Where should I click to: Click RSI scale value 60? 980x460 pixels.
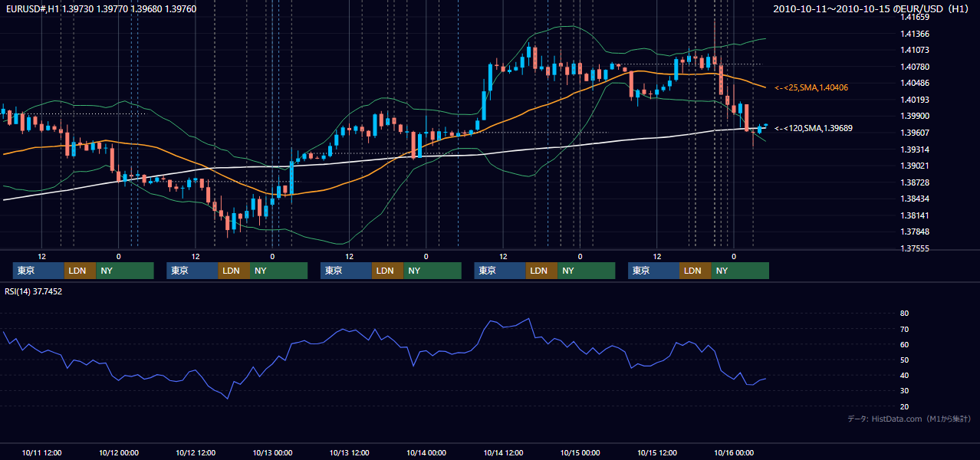click(904, 344)
